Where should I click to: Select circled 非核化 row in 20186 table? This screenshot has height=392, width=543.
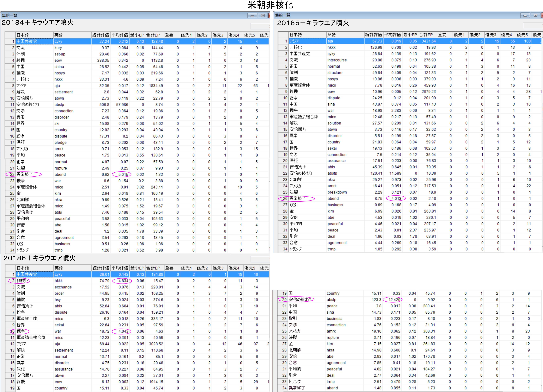click(x=23, y=280)
